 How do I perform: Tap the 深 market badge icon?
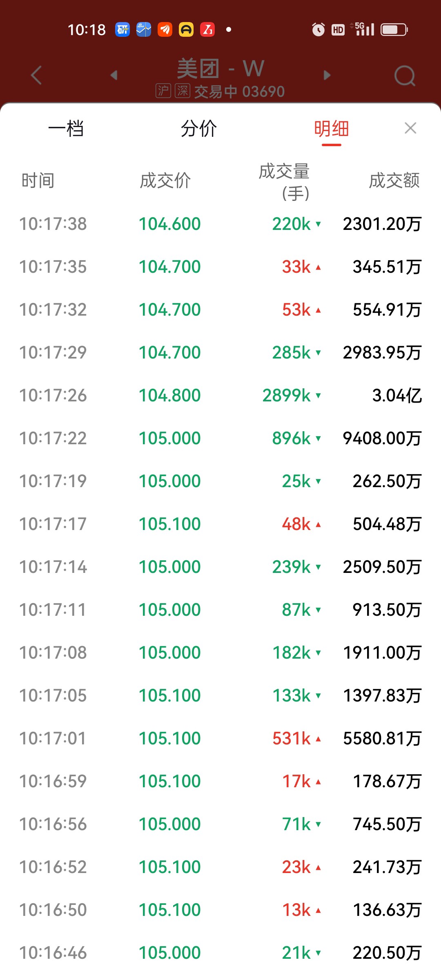[x=183, y=91]
